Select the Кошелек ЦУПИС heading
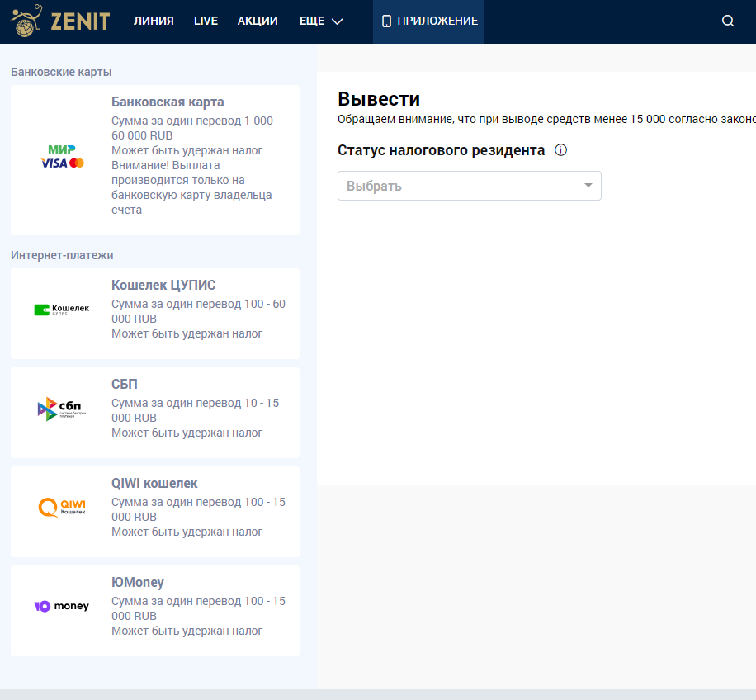The image size is (756, 700). [x=163, y=285]
